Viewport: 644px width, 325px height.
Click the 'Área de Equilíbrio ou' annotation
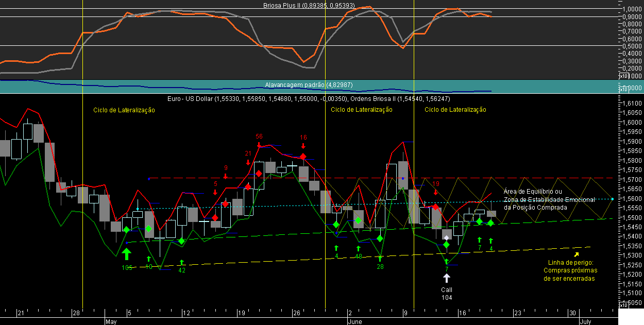click(x=533, y=191)
